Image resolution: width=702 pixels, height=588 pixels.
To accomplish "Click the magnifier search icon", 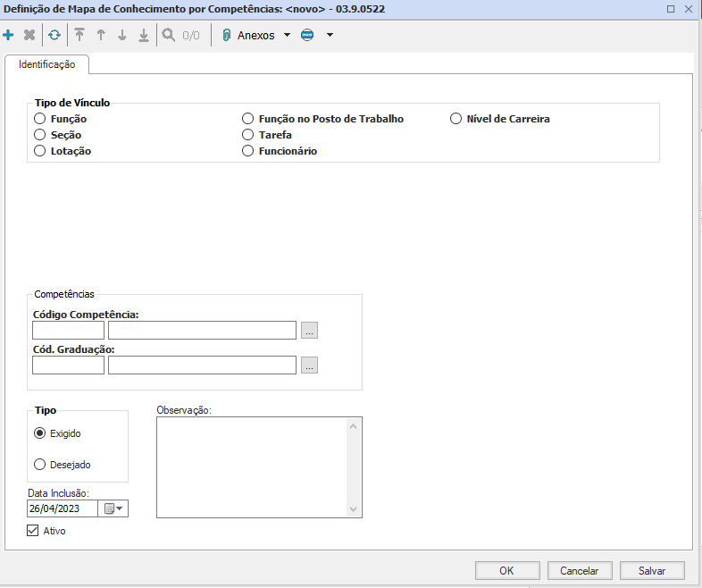I will pyautogui.click(x=168, y=36).
